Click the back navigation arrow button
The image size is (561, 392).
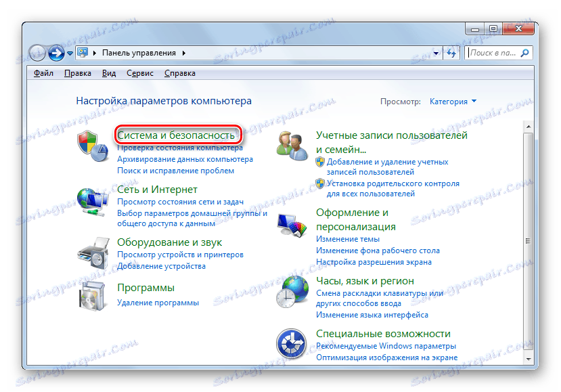coord(37,53)
